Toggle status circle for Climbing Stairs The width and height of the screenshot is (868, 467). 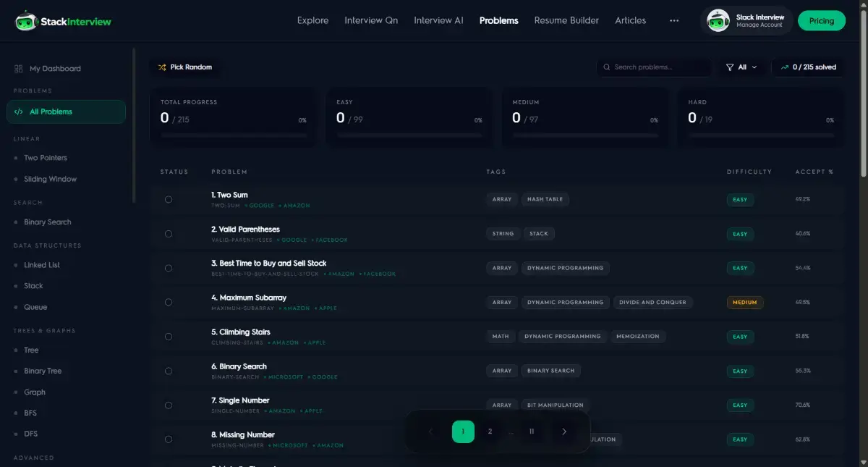coord(169,337)
